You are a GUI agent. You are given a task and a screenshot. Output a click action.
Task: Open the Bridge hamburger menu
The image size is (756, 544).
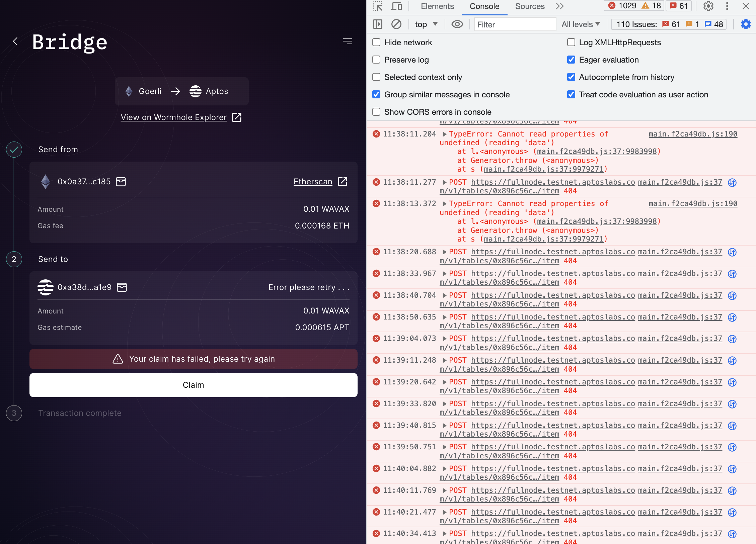[347, 41]
